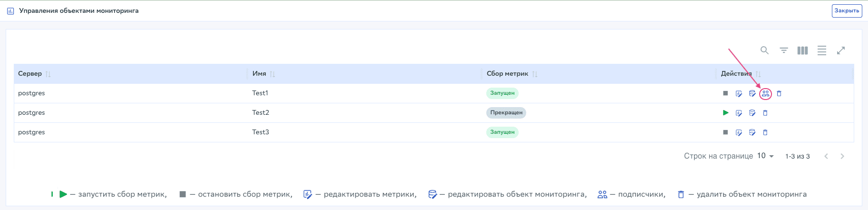Open the table filter icon
The width and height of the screenshot is (868, 210).
tap(784, 50)
